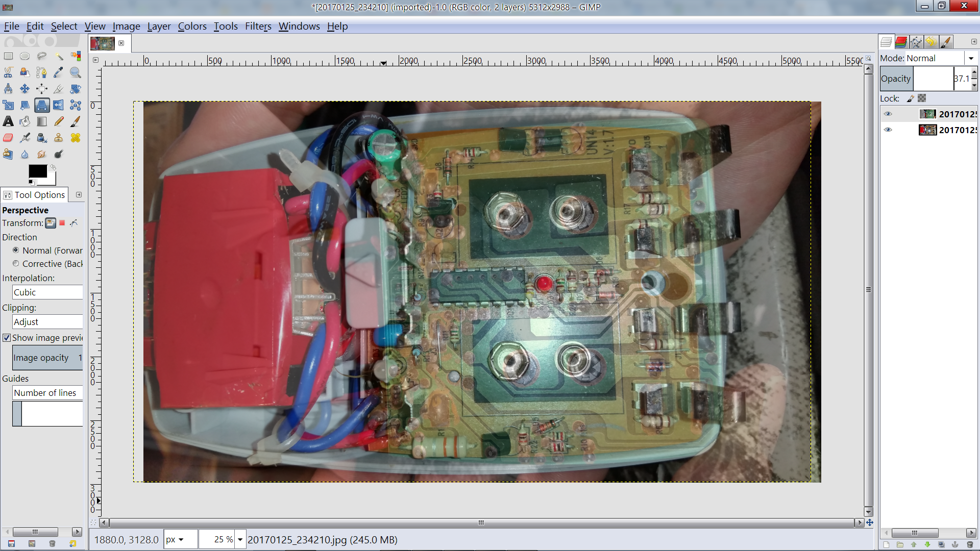This screenshot has height=551, width=980.
Task: Set transform target to Layer
Action: 51,223
